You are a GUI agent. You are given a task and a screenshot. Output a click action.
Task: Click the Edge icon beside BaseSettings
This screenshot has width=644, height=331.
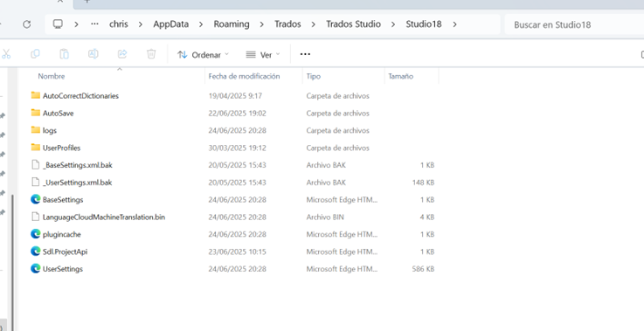coord(36,199)
